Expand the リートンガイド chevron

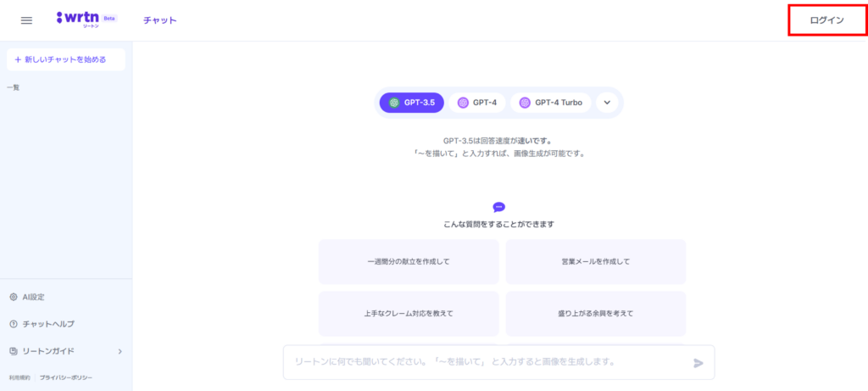[x=120, y=351]
